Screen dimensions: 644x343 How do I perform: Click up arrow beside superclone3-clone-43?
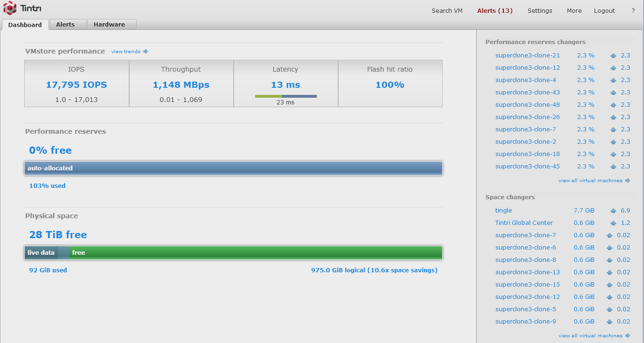[613, 93]
